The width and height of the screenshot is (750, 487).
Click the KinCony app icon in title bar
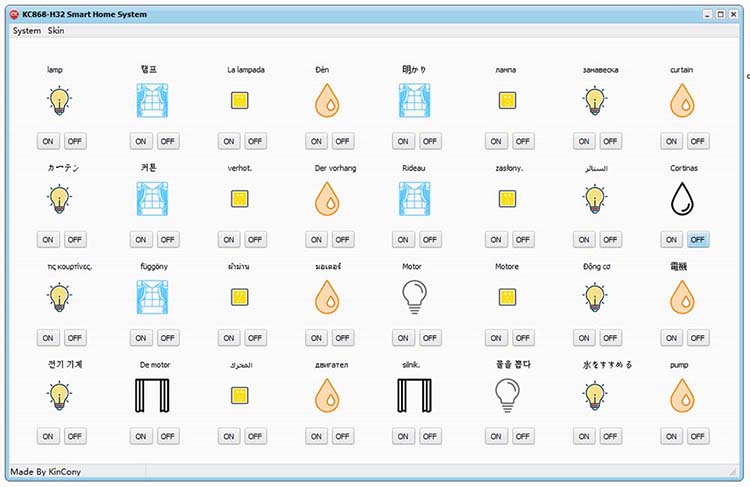click(x=14, y=14)
